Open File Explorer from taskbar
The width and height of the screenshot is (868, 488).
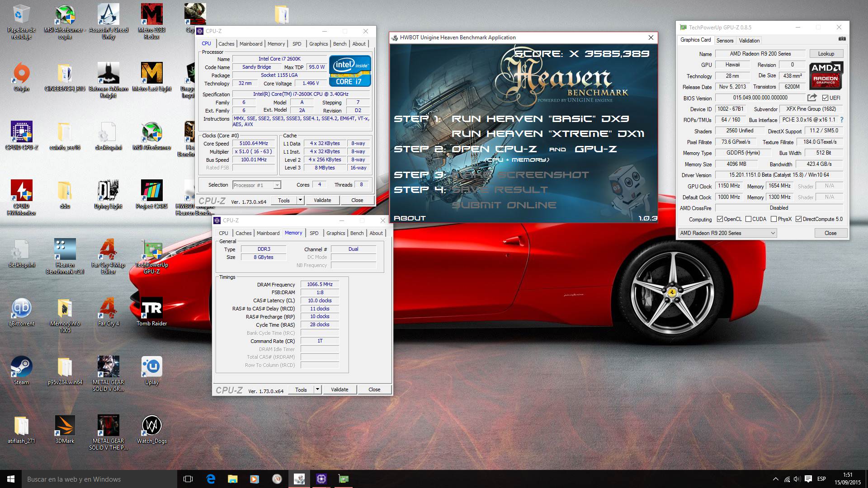coord(232,479)
